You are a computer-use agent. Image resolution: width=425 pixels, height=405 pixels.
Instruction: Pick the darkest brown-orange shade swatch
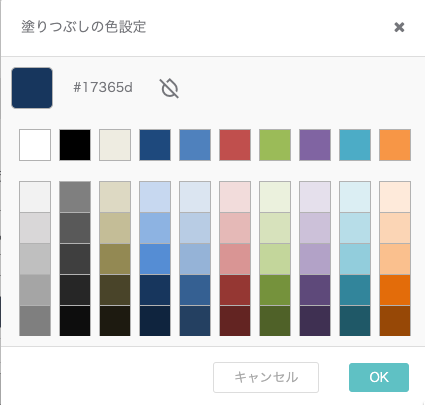click(395, 321)
